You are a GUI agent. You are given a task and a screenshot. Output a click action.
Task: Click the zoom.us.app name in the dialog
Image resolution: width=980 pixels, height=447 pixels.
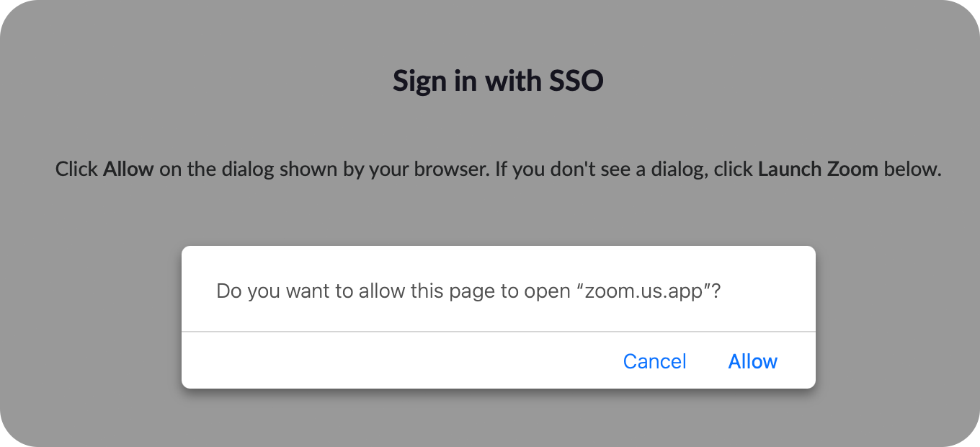click(651, 291)
